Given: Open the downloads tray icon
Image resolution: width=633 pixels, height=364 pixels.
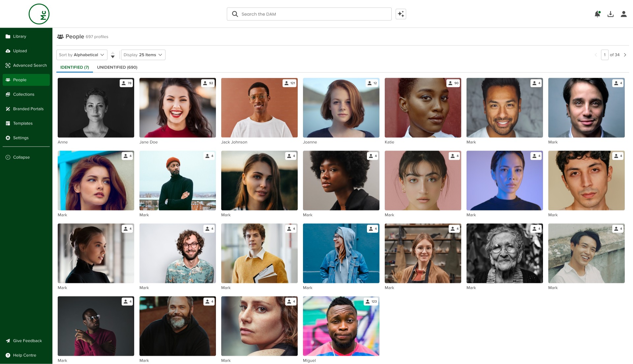Looking at the screenshot, I should pos(610,14).
